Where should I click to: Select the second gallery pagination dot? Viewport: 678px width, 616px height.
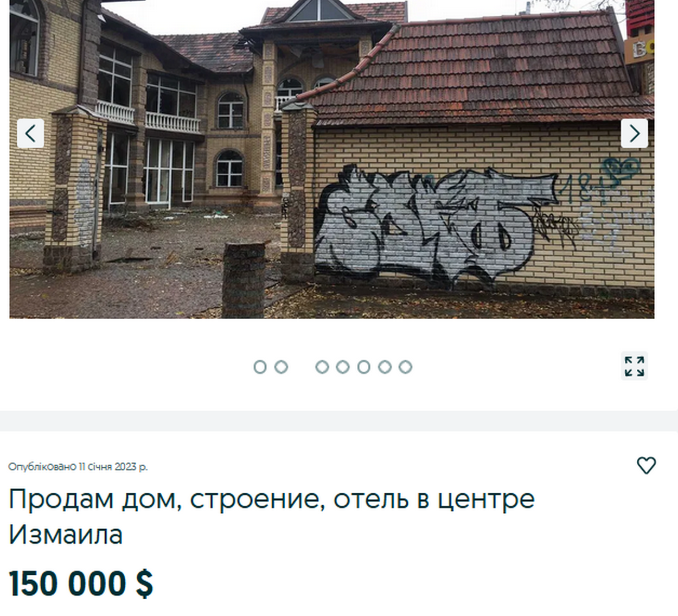click(281, 367)
